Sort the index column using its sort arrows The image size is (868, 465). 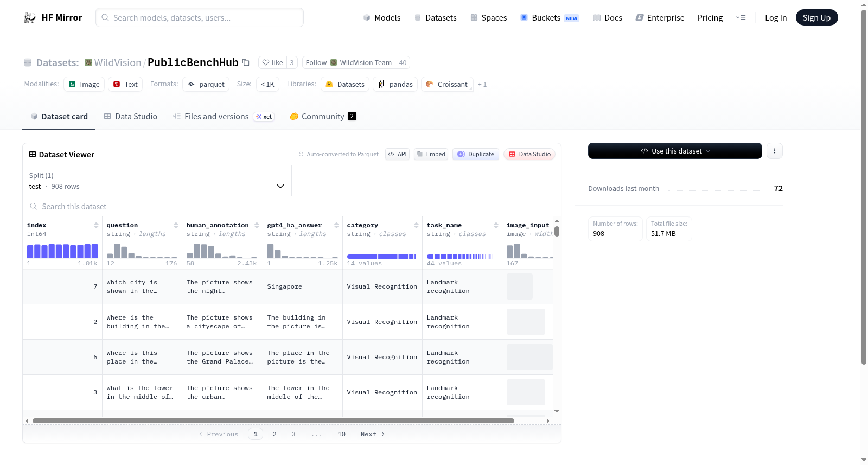[96, 225]
